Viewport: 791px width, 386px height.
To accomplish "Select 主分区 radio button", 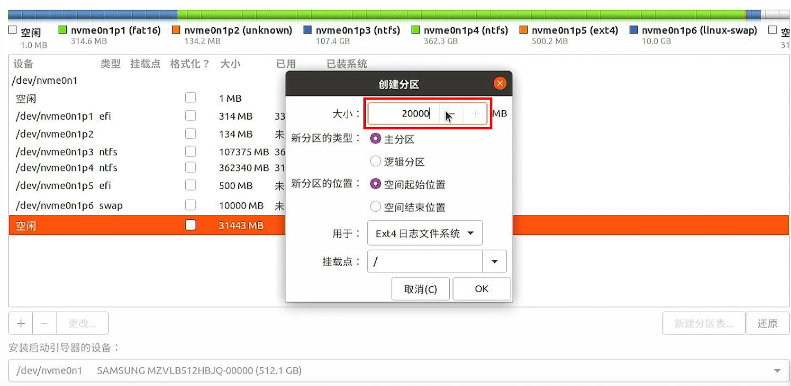I will pos(375,139).
